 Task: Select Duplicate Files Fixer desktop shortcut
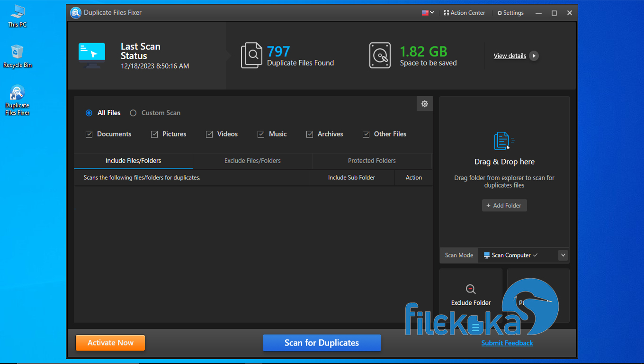(18, 100)
